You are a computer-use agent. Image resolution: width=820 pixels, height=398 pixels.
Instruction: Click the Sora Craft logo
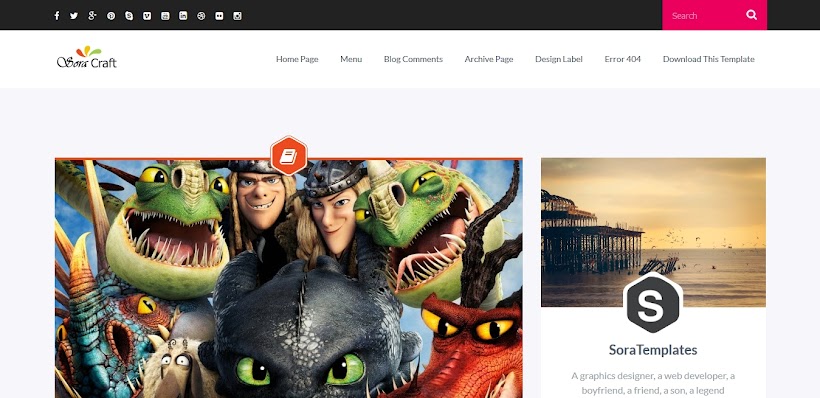[x=87, y=58]
